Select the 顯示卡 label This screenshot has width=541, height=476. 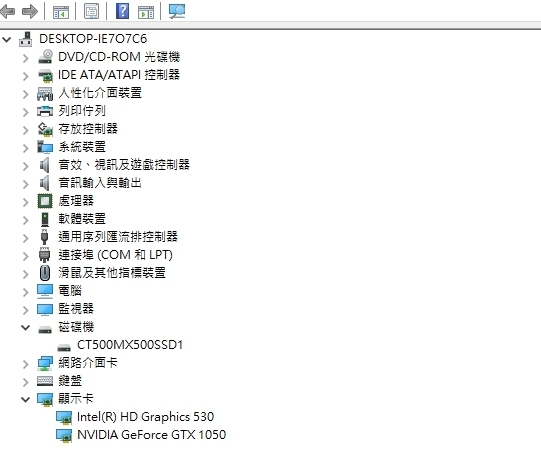tap(76, 398)
